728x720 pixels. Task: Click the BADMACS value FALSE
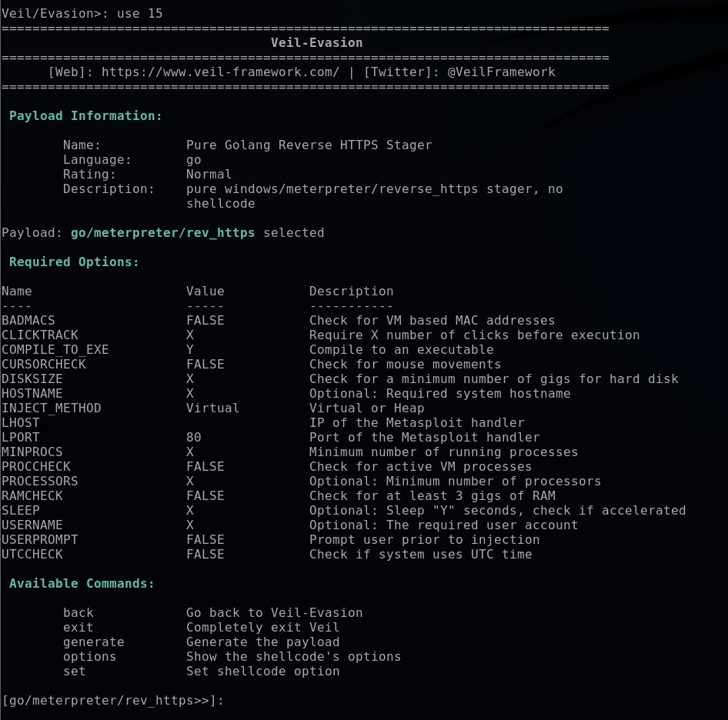pos(205,320)
